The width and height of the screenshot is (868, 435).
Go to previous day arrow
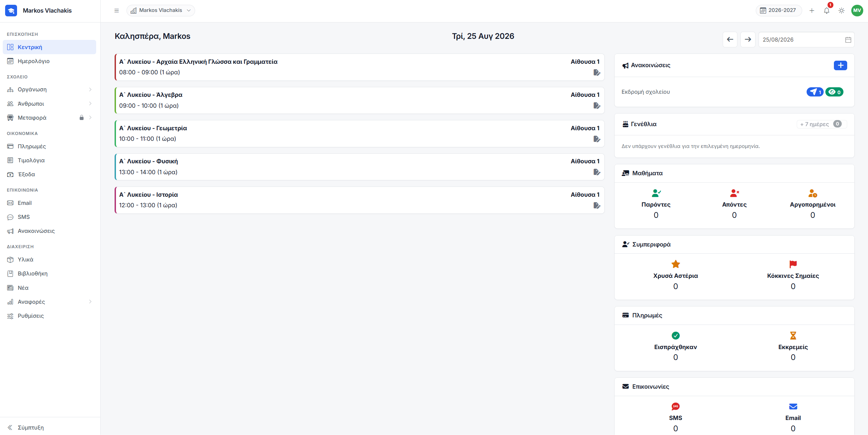coord(730,40)
